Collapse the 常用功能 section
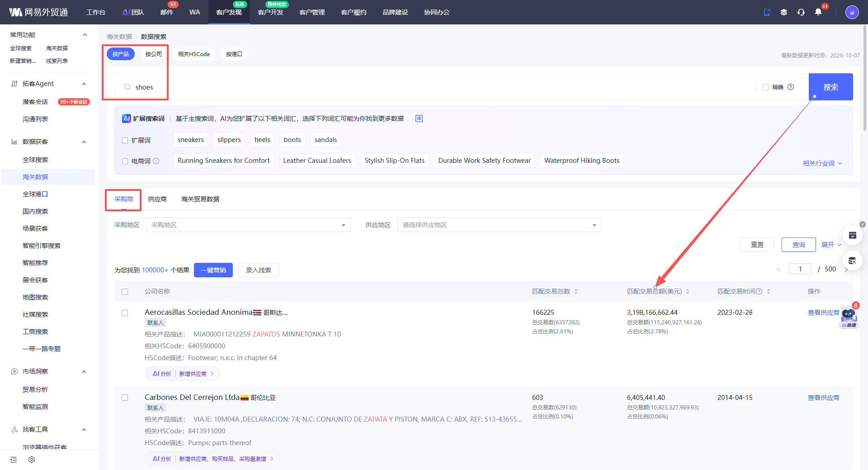The width and height of the screenshot is (868, 470). (85, 35)
